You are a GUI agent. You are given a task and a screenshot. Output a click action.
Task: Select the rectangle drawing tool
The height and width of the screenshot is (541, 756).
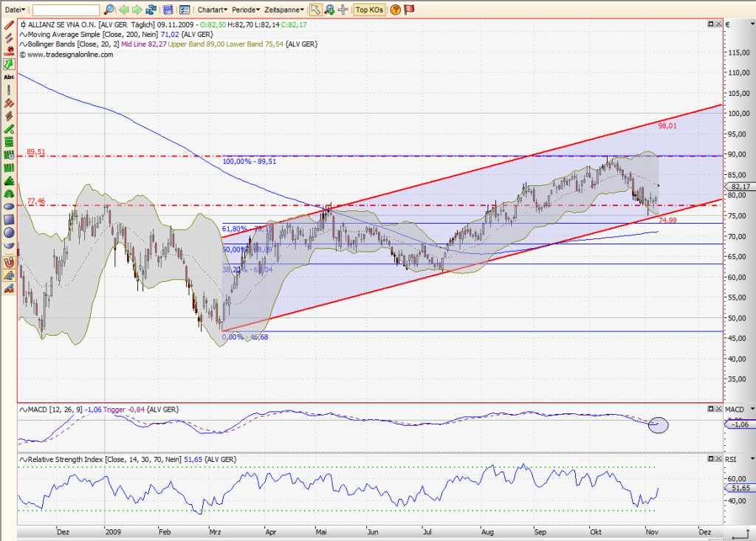9,220
